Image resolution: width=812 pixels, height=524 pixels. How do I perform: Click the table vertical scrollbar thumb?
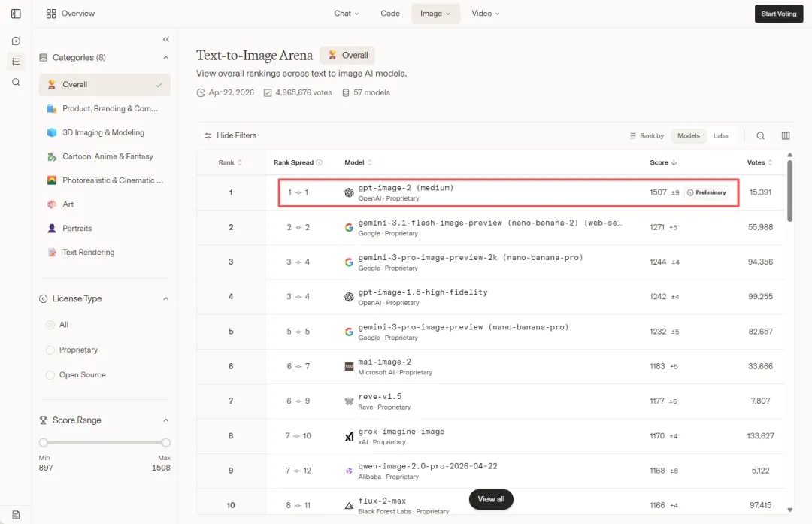point(789,190)
